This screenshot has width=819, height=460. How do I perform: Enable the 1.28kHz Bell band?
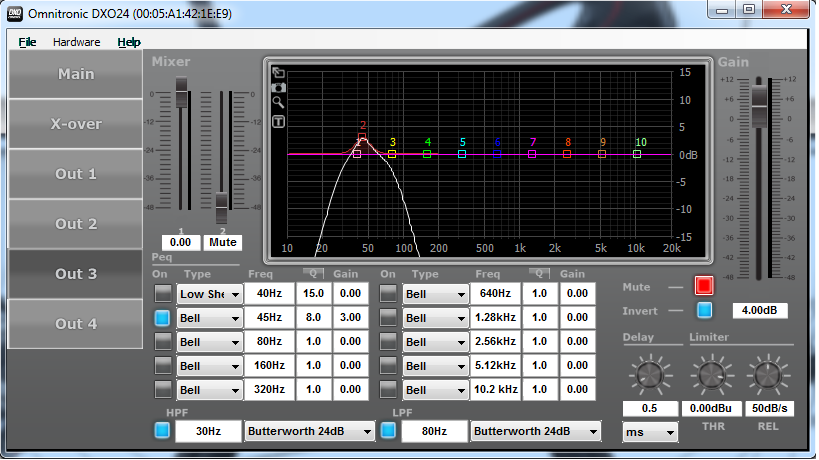pyautogui.click(x=388, y=317)
